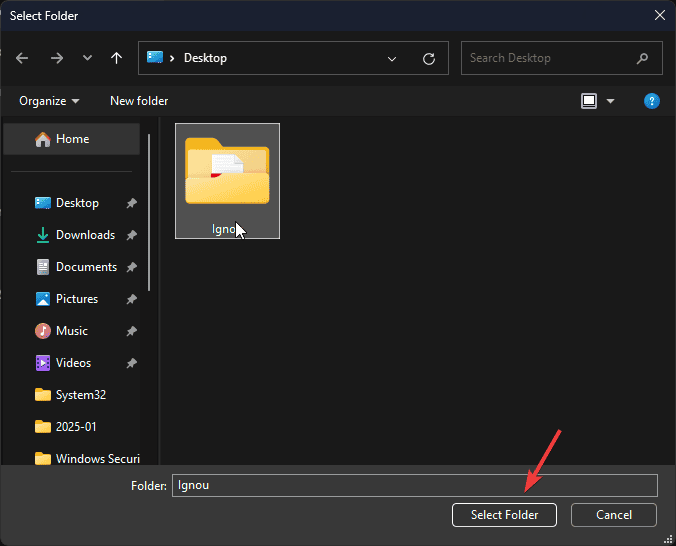676x546 pixels.
Task: Change view layout icon
Action: click(588, 101)
